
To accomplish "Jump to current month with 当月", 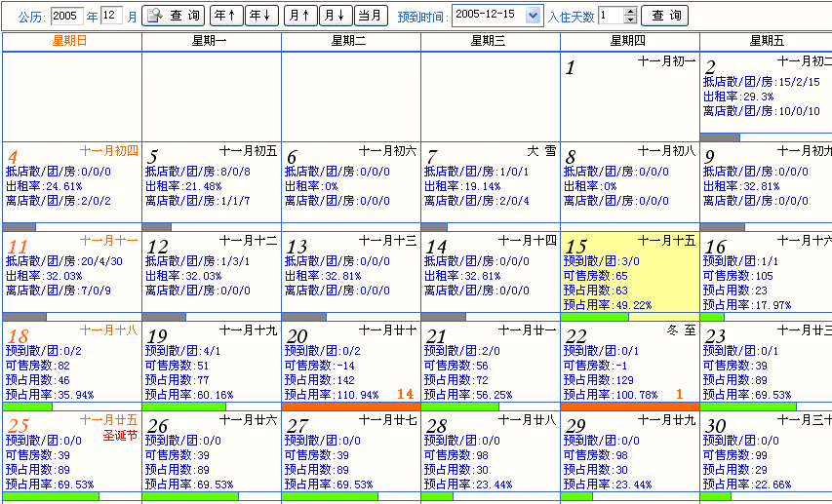I will 371,16.
